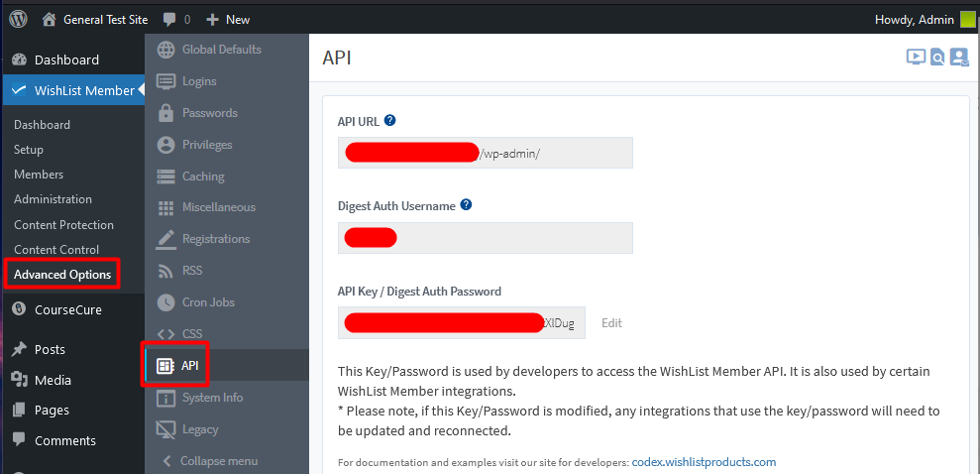Screen dimensions: 980x474
Task: Click the API Key / Digest Auth Password field
Action: click(x=461, y=322)
